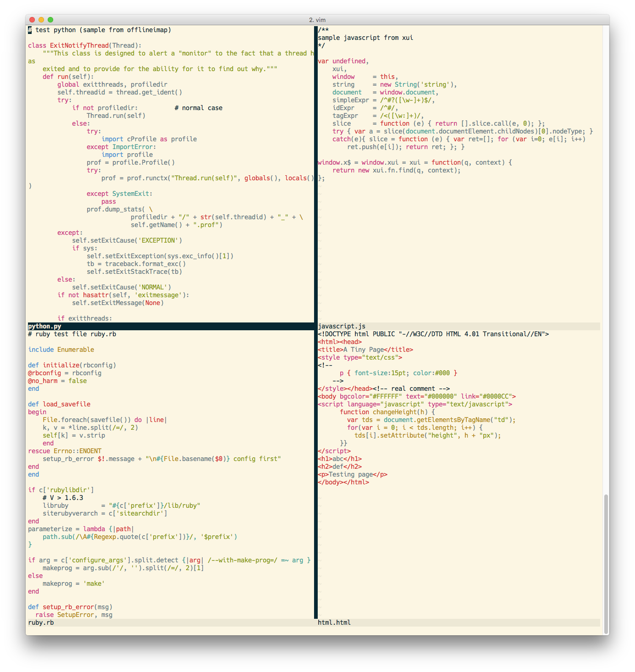Click the yellow minimize window button
The width and height of the screenshot is (635, 672).
click(x=41, y=20)
